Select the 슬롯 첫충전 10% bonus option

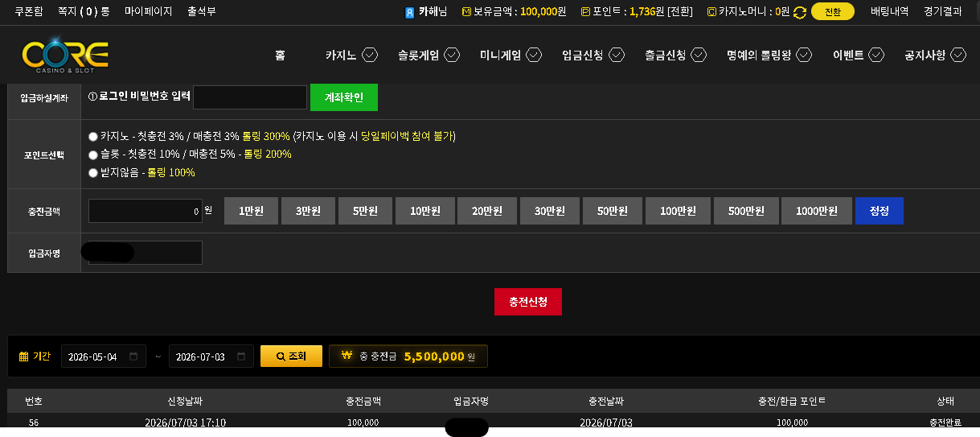point(93,154)
